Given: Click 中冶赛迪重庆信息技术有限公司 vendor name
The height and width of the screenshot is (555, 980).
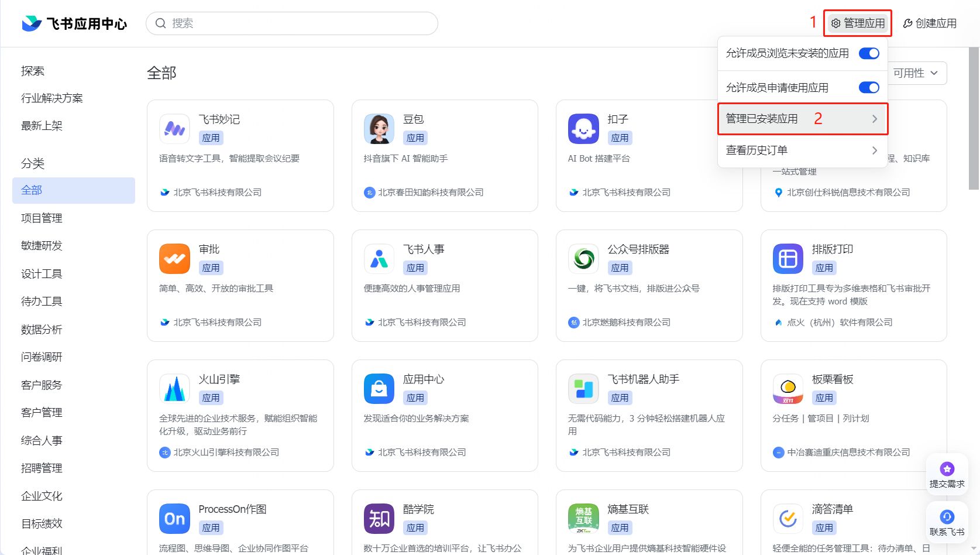Looking at the screenshot, I should [848, 453].
